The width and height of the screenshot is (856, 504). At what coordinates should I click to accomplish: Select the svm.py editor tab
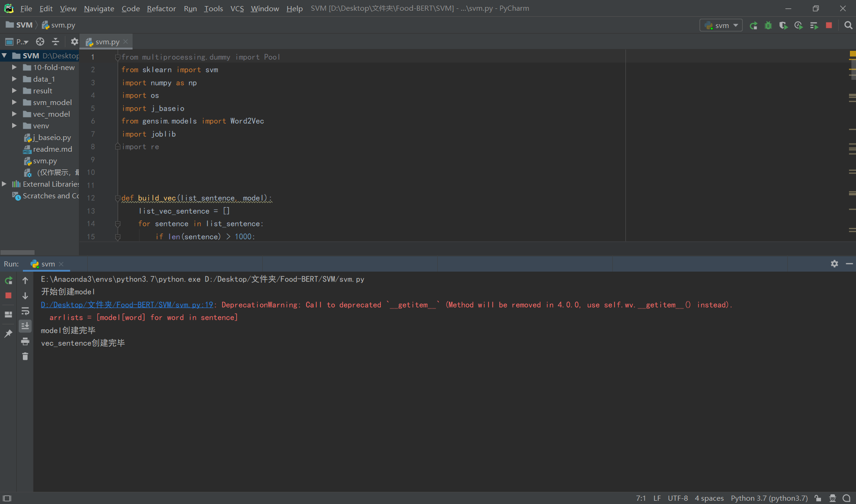coord(107,42)
